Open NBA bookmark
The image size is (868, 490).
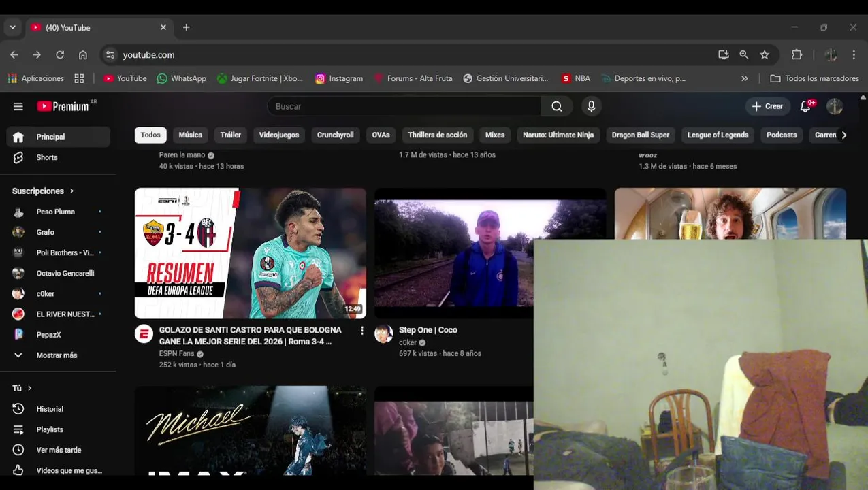coord(576,78)
